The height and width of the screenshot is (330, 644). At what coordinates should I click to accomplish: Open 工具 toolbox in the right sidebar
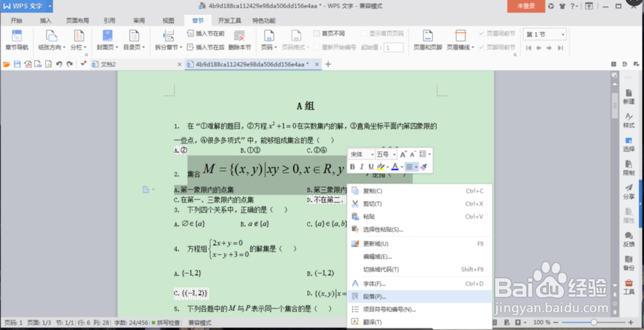(x=629, y=287)
